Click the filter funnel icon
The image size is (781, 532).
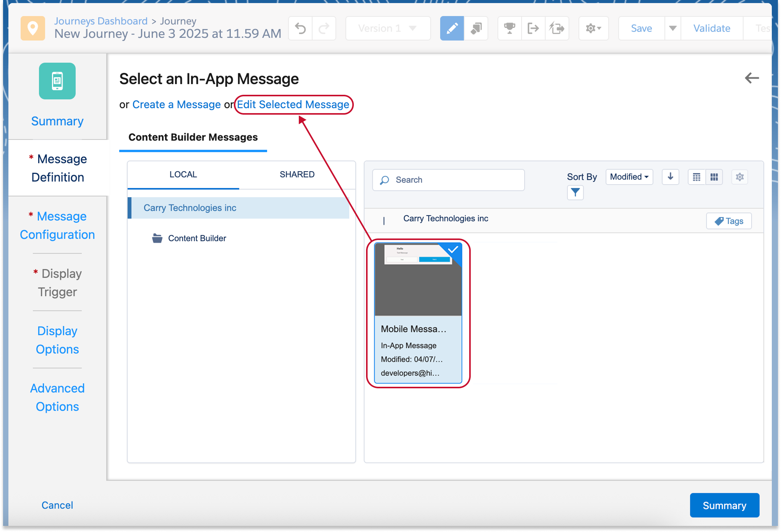coord(575,193)
